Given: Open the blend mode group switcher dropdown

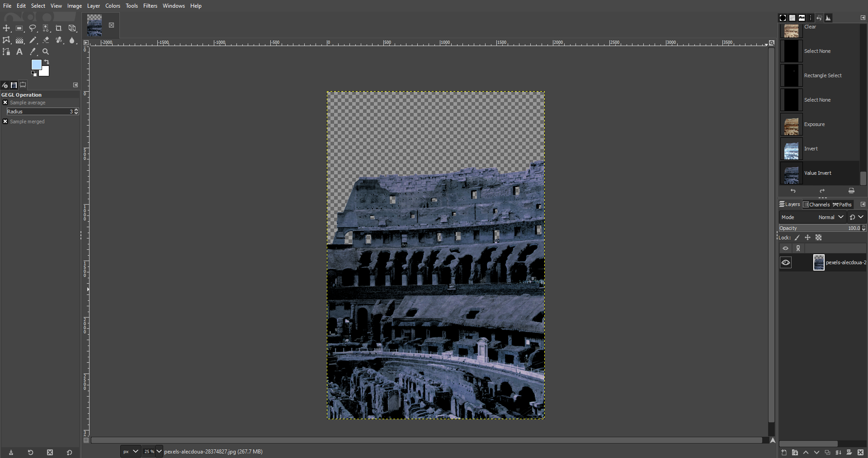Looking at the screenshot, I should [856, 217].
